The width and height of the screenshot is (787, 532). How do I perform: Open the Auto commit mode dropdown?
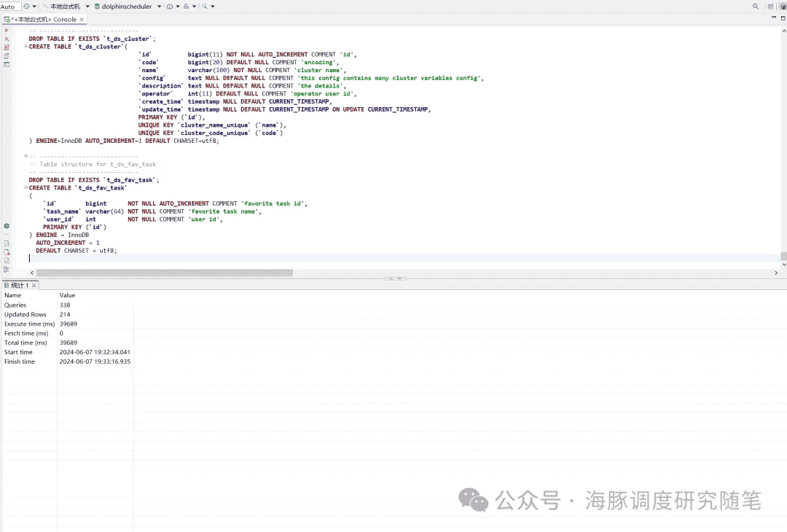tap(10, 7)
